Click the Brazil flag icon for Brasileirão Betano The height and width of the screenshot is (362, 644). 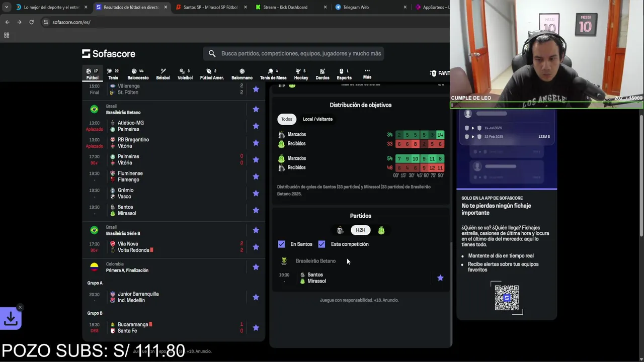point(94,109)
